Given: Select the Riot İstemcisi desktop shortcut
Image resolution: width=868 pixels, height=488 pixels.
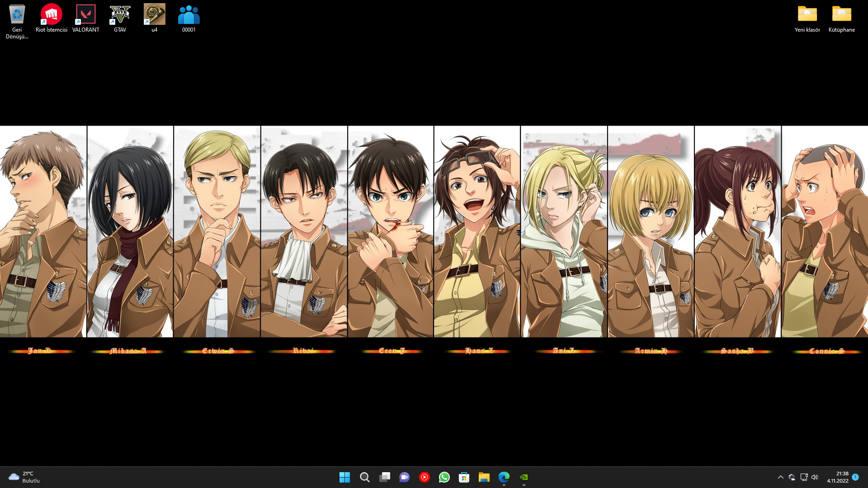Looking at the screenshot, I should (52, 18).
